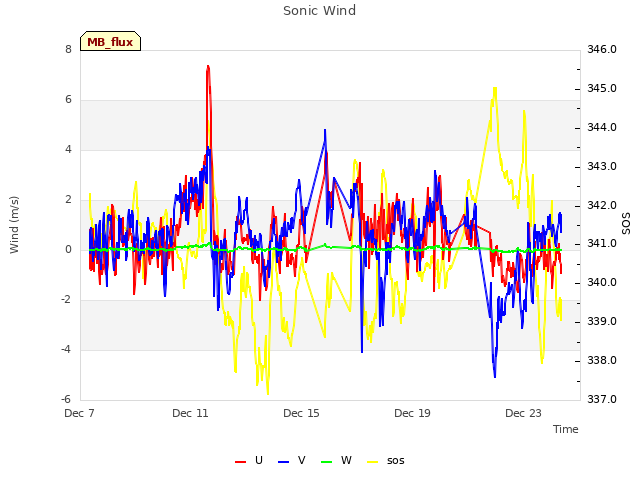Image resolution: width=640 pixels, height=480 pixels.
Task: Select the Sonic Wind chart title
Action: click(x=320, y=11)
